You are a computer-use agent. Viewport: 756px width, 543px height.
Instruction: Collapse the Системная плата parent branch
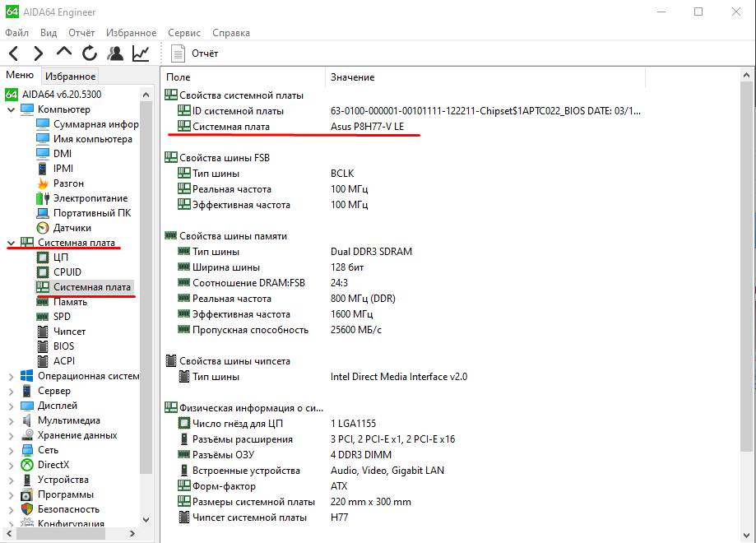pyautogui.click(x=11, y=243)
